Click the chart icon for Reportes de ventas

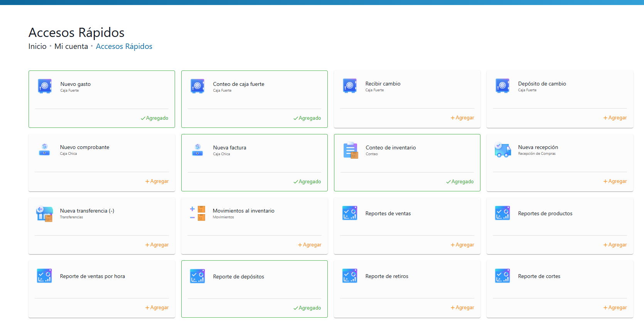coord(350,213)
